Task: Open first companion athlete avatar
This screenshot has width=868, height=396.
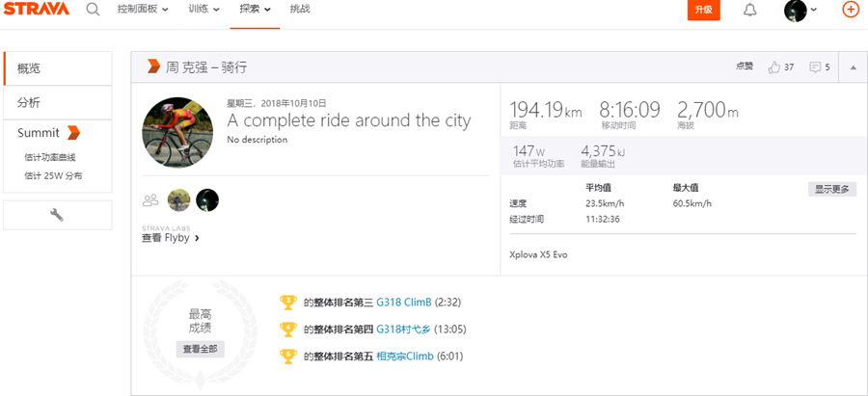Action: point(179,200)
